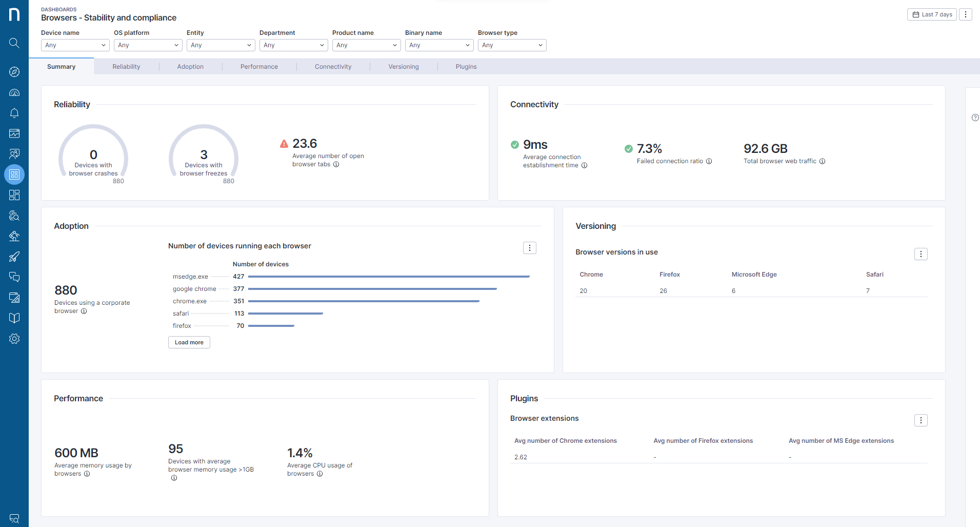Expand the Product name filter dropdown

[367, 45]
